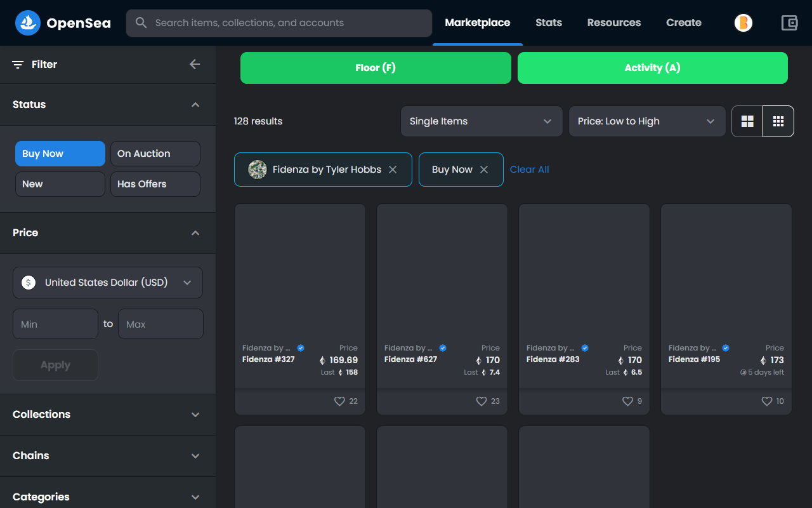Remove Buy Now filter chip
This screenshot has width=812, height=508.
[x=484, y=170]
